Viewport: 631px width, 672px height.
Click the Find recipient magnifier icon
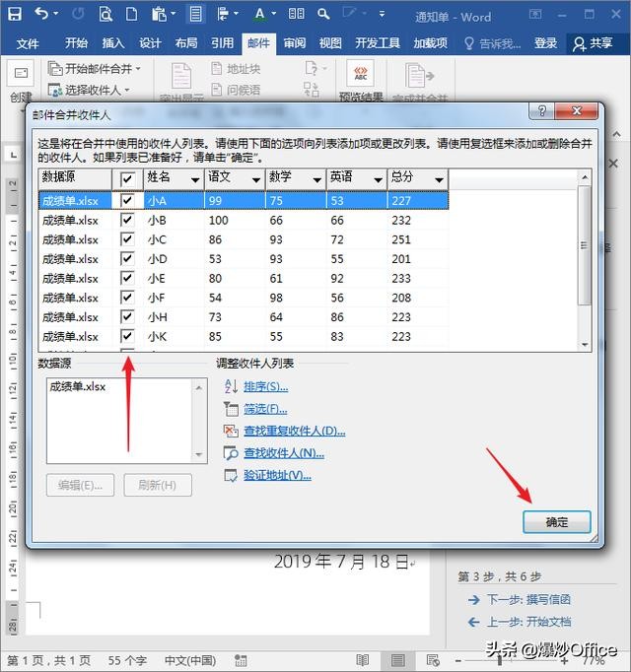tap(232, 453)
